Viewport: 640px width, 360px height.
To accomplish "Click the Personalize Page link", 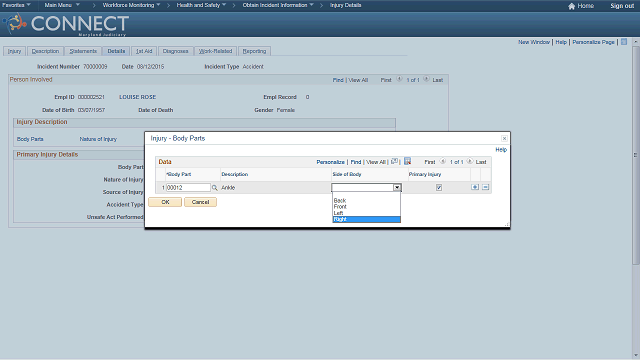I will (593, 42).
